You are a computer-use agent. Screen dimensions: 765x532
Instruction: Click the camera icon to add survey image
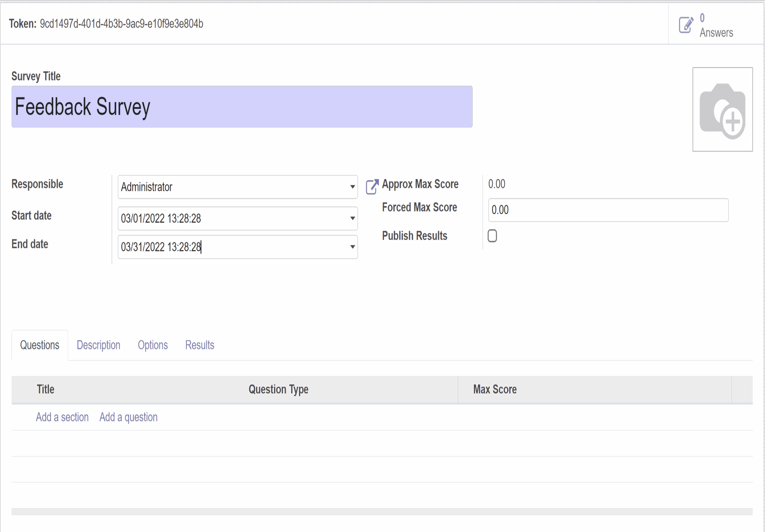click(x=722, y=110)
